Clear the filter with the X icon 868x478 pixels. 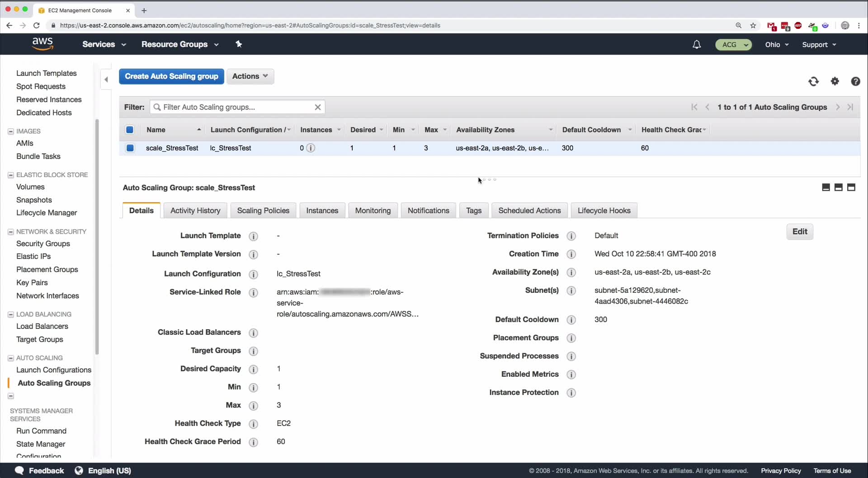pyautogui.click(x=318, y=107)
